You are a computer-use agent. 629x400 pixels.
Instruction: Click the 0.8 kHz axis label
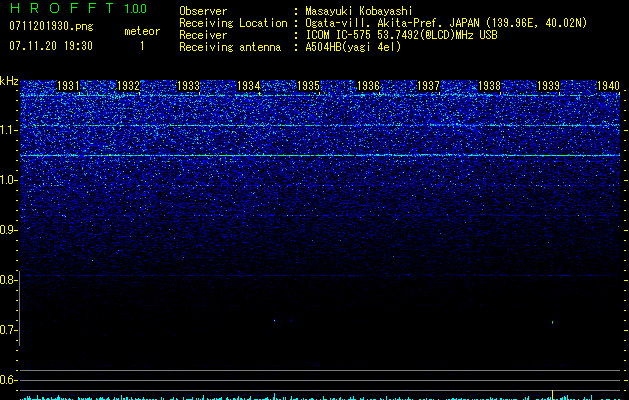tap(8, 280)
